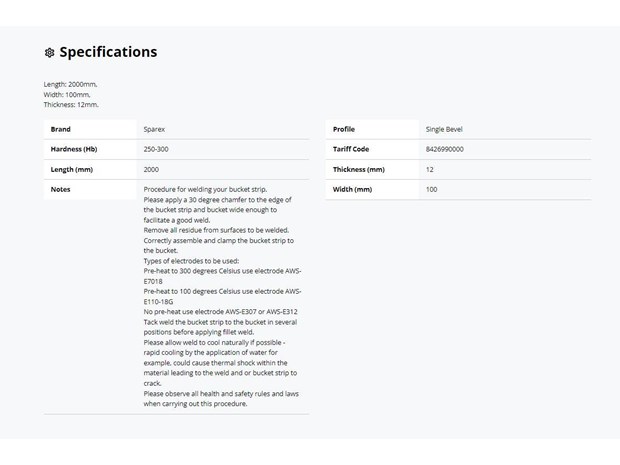The height and width of the screenshot is (465, 620).
Task: Click the 12 thickness value
Action: [429, 169]
